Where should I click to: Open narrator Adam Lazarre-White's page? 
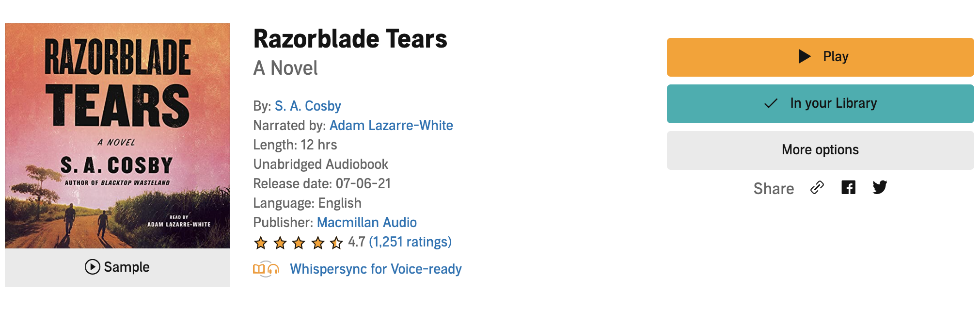(391, 125)
